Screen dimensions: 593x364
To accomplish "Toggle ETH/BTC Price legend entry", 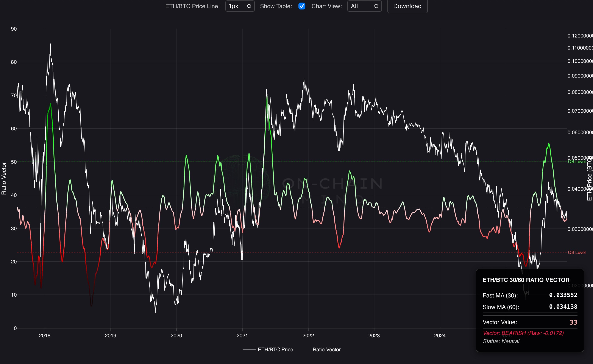I will [x=275, y=349].
